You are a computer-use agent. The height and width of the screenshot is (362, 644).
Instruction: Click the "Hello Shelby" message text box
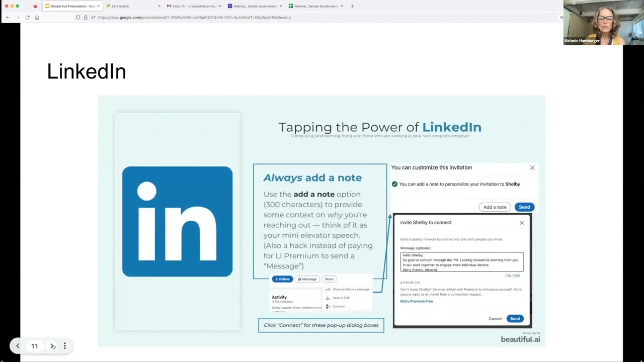[x=462, y=262]
